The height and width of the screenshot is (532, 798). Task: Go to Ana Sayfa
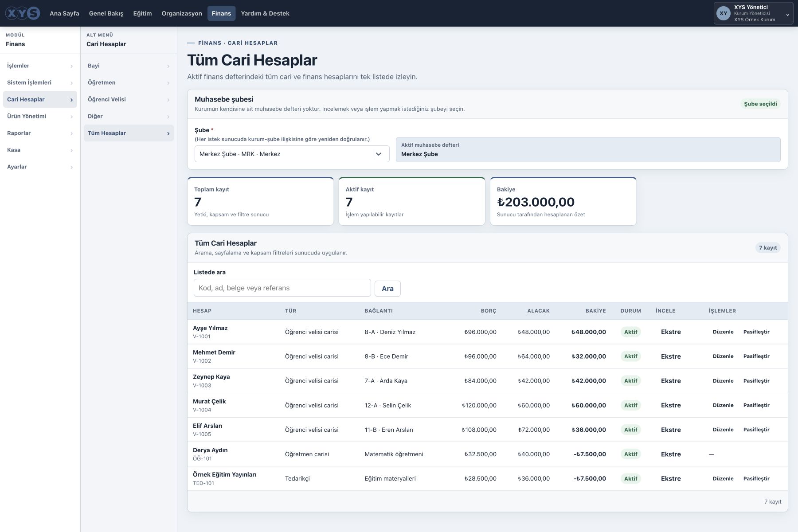64,13
